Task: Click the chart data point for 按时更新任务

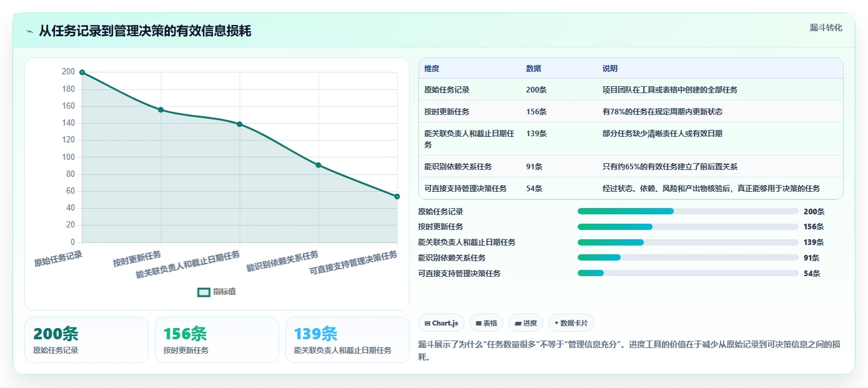Action: click(160, 110)
